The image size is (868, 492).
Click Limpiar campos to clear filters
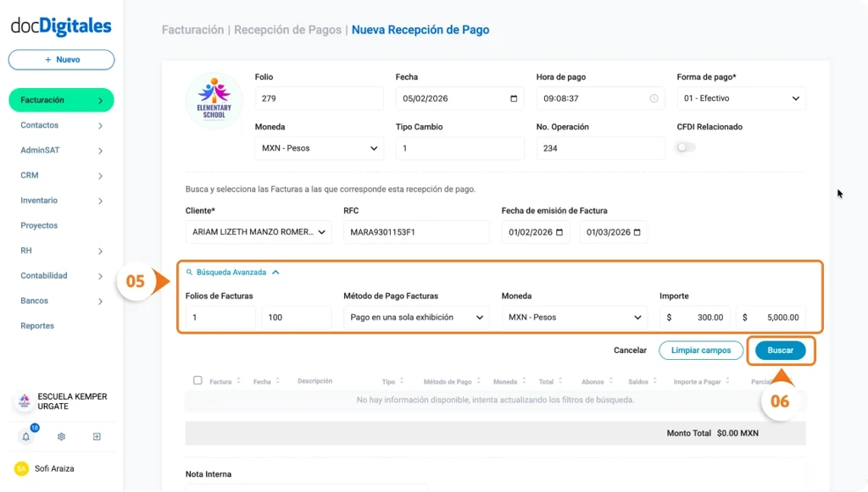(701, 350)
